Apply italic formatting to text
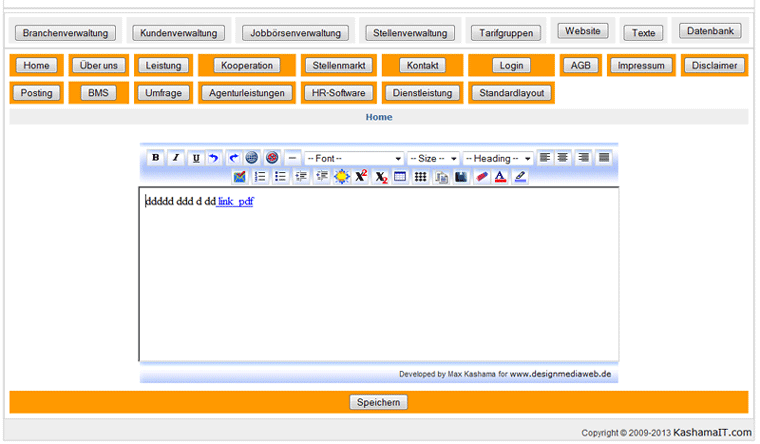760x444 pixels. (175, 158)
